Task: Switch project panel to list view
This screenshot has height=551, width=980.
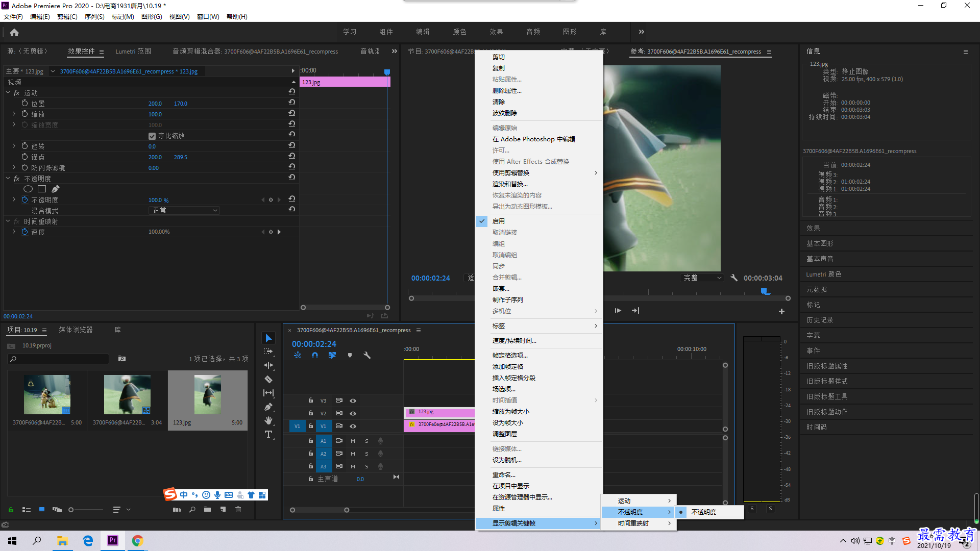Action: click(x=27, y=509)
